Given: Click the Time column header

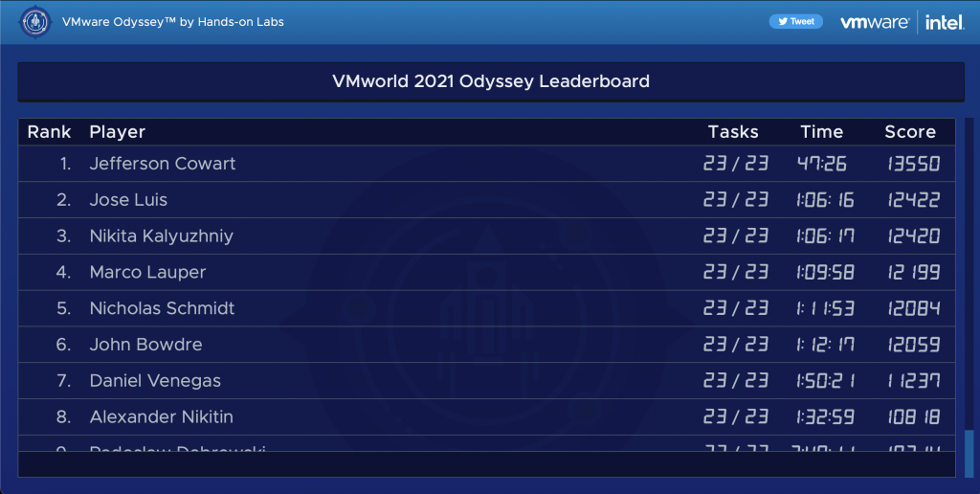Looking at the screenshot, I should tap(821, 132).
